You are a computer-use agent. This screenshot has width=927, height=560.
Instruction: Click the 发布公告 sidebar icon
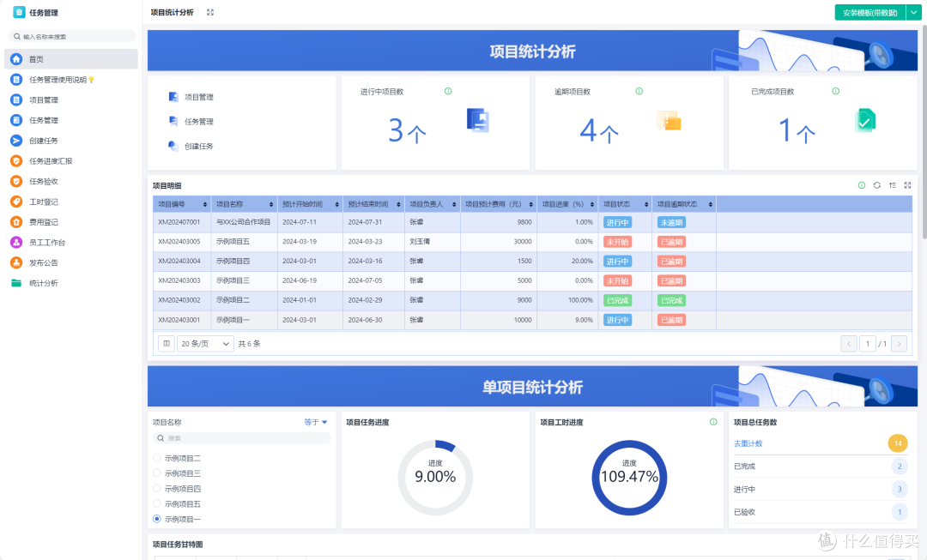pos(16,263)
